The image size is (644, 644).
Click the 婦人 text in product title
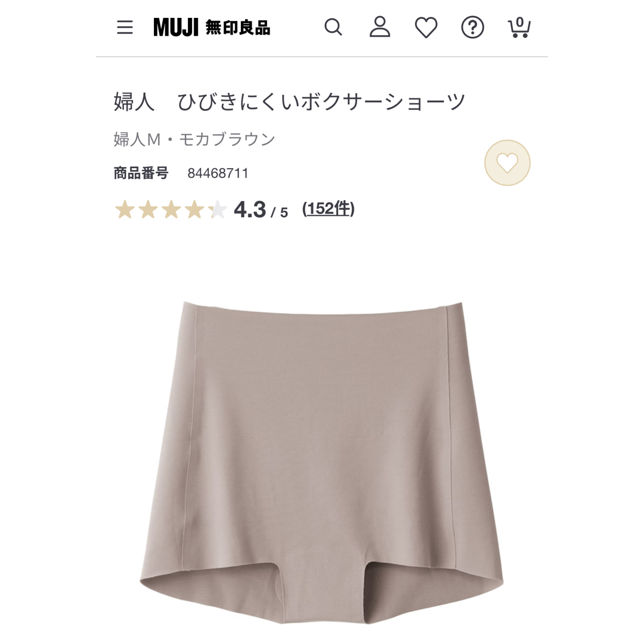click(x=134, y=102)
